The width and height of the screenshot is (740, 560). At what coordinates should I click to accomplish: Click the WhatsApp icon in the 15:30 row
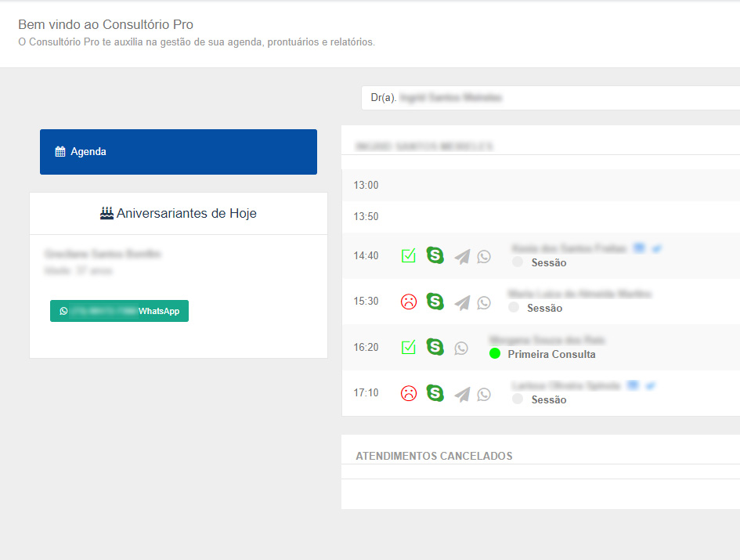484,302
